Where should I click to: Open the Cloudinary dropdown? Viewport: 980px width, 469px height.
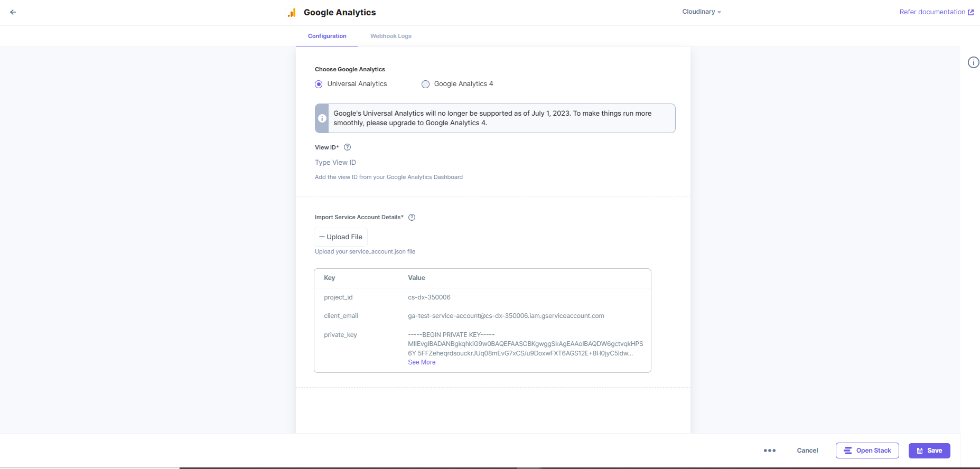702,12
